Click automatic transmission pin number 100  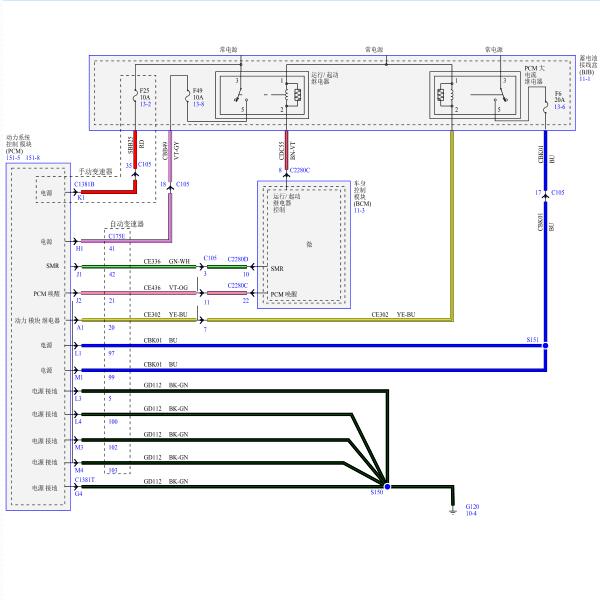coord(113,421)
